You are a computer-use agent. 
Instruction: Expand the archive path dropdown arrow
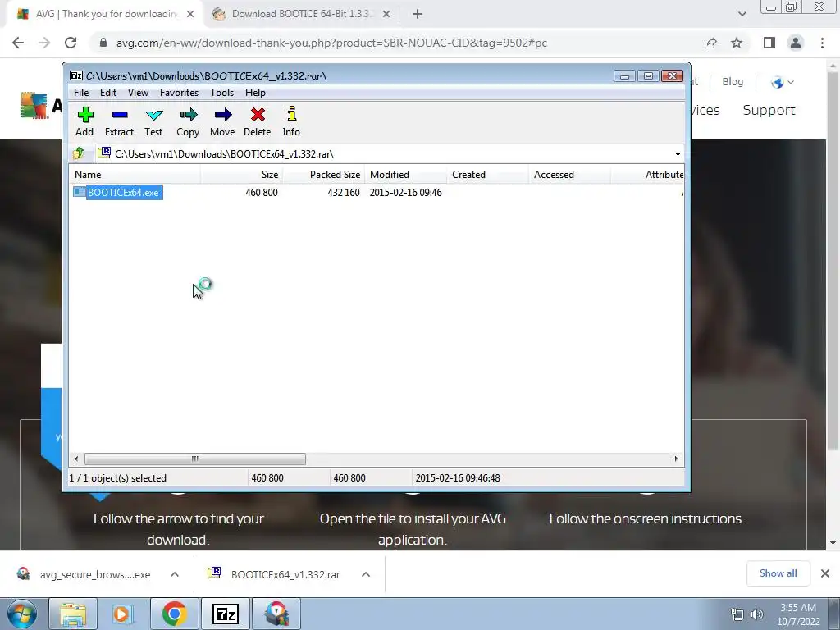[x=678, y=154]
